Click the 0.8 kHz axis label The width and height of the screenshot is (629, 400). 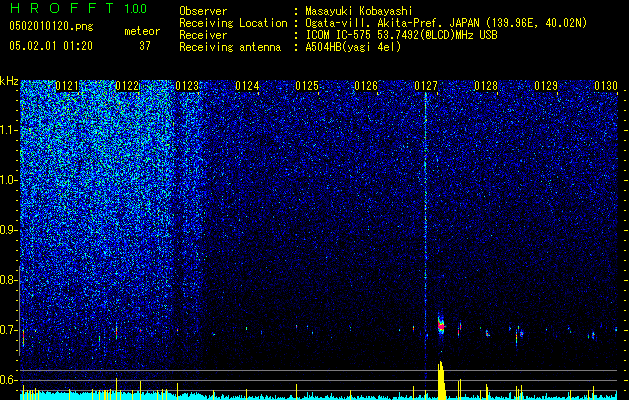tap(9, 280)
